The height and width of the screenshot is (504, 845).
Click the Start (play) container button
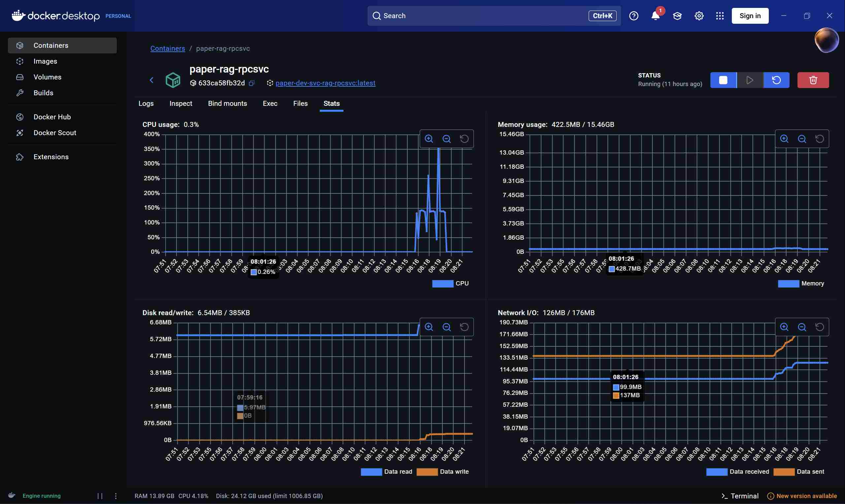750,80
